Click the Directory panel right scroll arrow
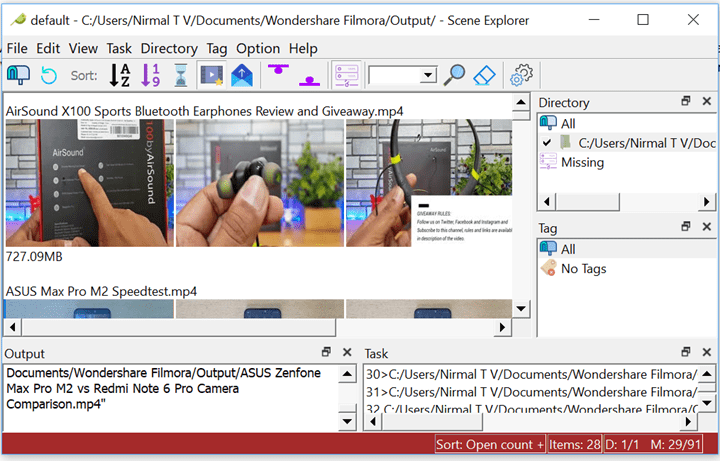The width and height of the screenshot is (720, 461). pos(707,202)
